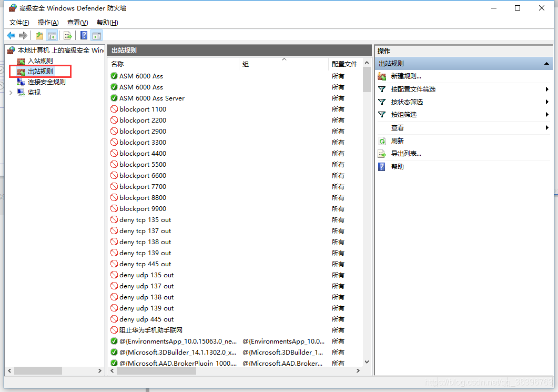Screen dimensions: 558x392
Task: Sort by the 名称 column header
Action: point(174,64)
